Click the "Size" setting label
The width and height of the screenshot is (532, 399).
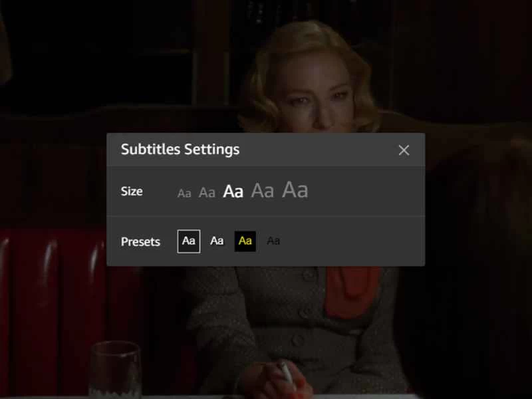coord(131,192)
